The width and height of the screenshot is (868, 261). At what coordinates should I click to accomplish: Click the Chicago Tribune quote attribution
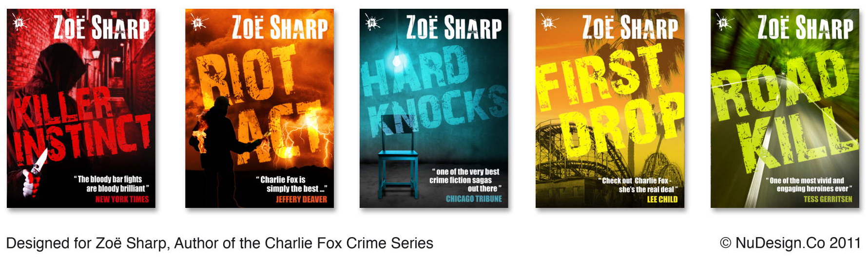click(474, 199)
